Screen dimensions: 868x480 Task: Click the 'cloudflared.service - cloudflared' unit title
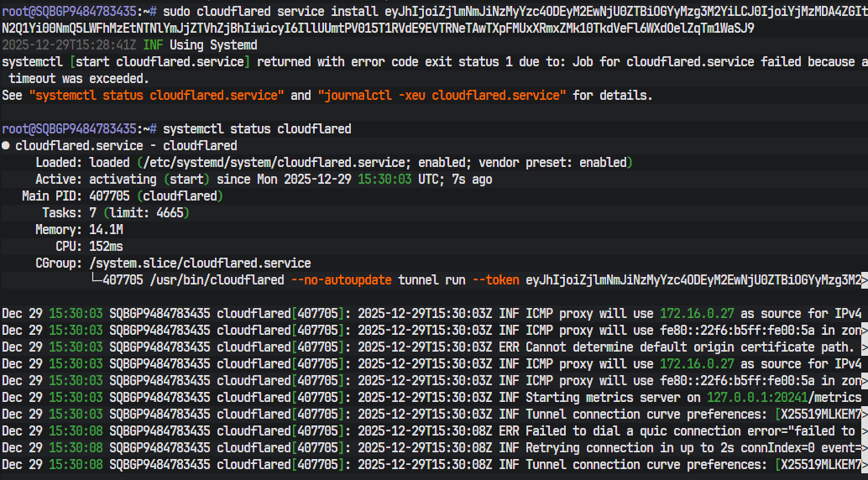click(126, 146)
